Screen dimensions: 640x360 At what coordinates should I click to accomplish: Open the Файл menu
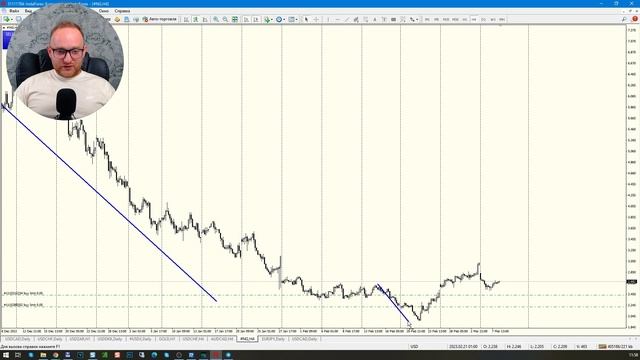pyautogui.click(x=14, y=11)
